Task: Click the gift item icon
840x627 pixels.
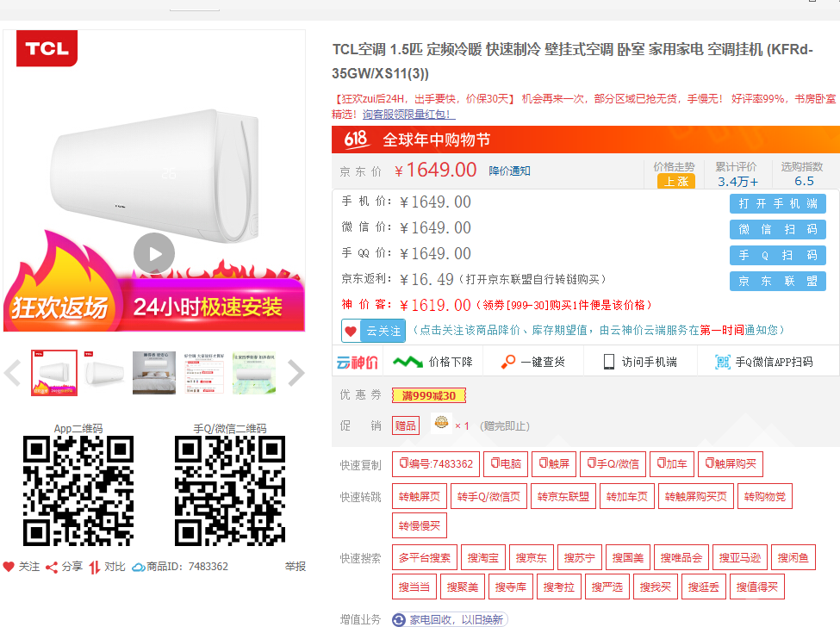Action: (x=441, y=424)
